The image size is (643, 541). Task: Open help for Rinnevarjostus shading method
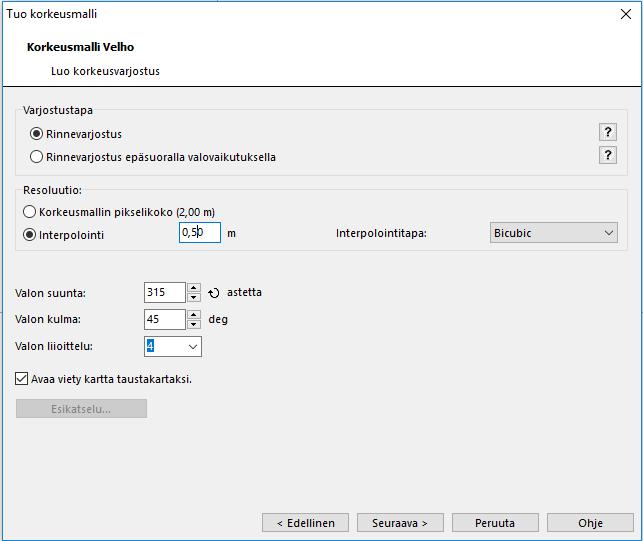[608, 132]
